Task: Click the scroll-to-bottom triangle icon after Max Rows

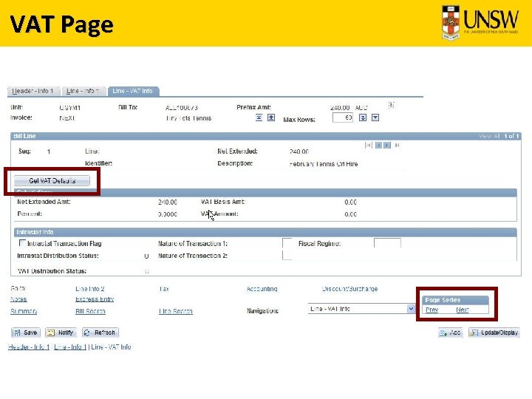Action: click(x=375, y=117)
